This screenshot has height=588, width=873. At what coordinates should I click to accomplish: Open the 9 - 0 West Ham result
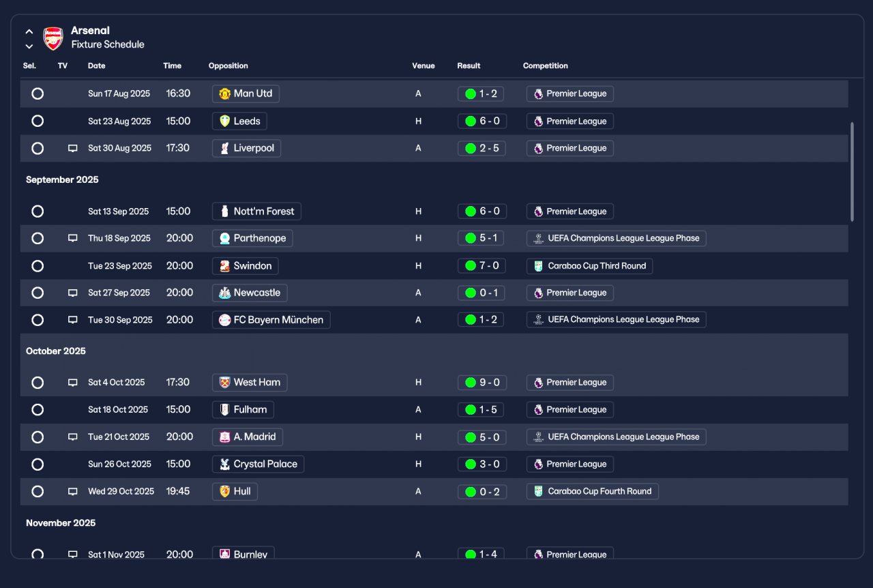point(482,383)
